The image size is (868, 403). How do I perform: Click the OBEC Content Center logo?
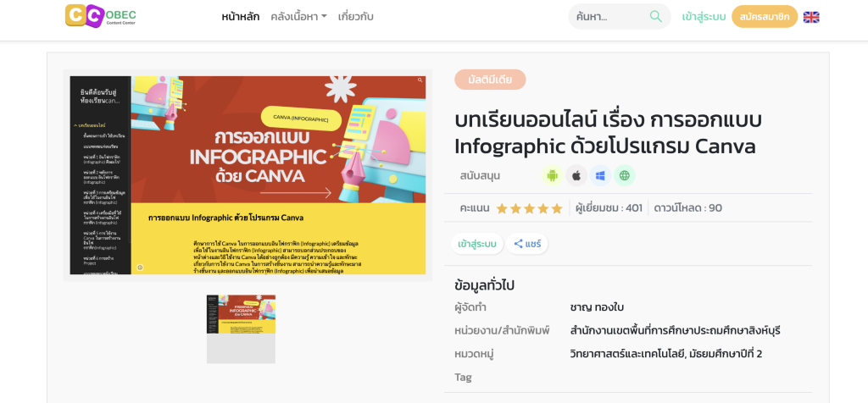pos(100,16)
